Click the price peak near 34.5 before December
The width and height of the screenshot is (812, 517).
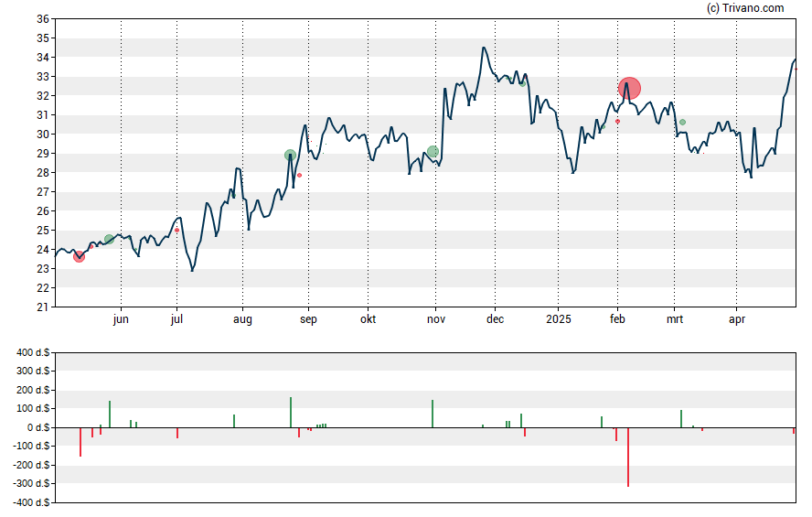point(484,48)
